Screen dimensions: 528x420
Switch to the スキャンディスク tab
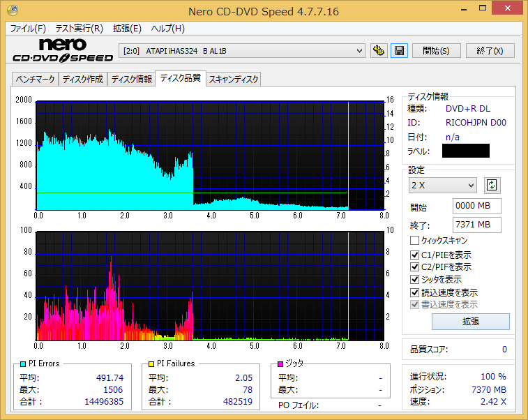tap(234, 80)
